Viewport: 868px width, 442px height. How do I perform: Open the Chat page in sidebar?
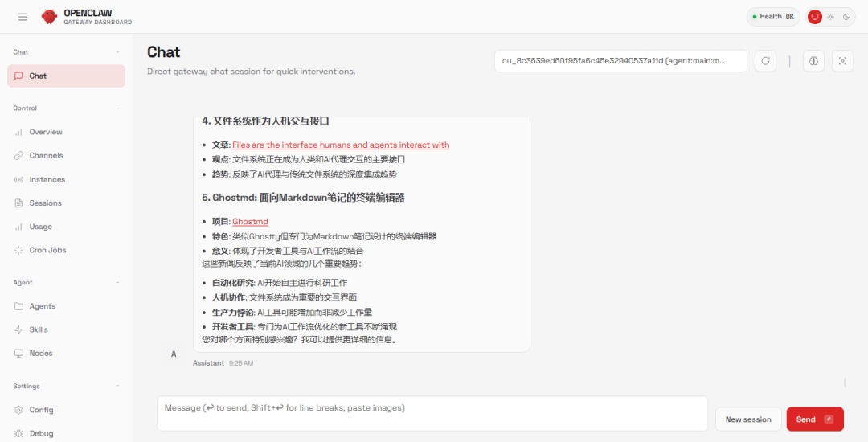pyautogui.click(x=67, y=76)
